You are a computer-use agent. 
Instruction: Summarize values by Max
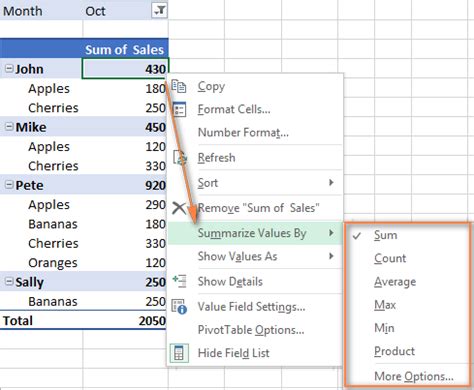tap(408, 305)
